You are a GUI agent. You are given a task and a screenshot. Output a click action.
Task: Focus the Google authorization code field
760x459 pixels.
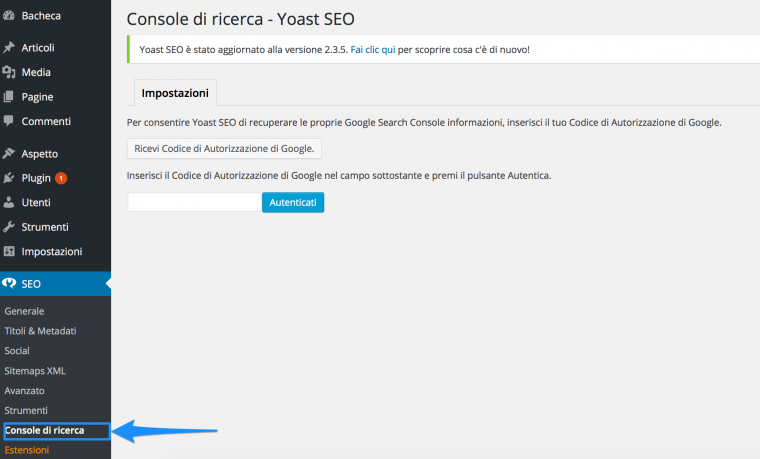point(194,202)
